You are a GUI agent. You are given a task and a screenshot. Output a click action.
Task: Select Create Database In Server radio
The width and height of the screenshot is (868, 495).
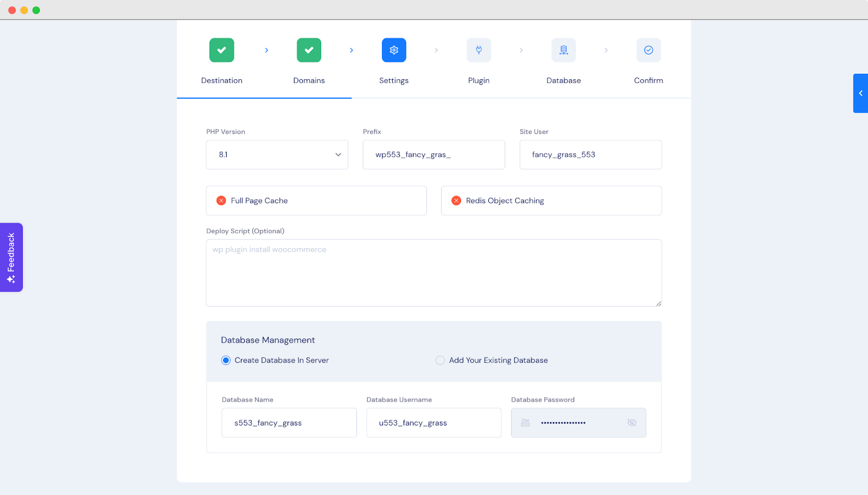[226, 361]
